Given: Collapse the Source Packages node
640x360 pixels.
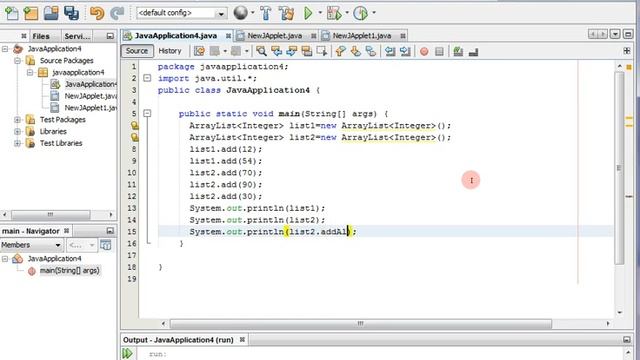Looking at the screenshot, I should 18,61.
